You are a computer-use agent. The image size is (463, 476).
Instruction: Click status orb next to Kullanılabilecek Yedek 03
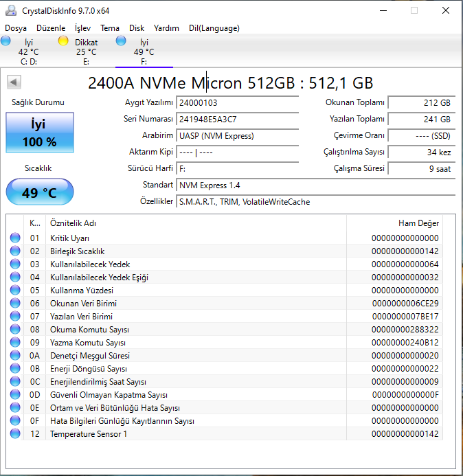[x=15, y=264]
